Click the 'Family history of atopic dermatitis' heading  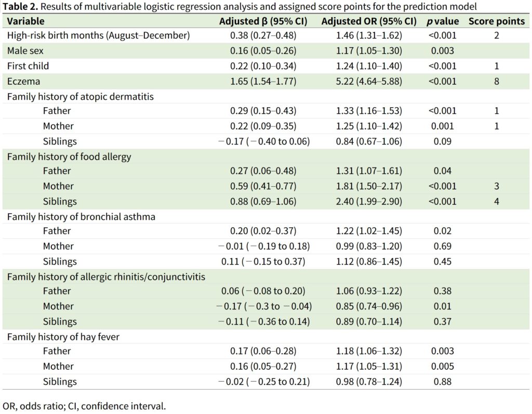[80, 96]
